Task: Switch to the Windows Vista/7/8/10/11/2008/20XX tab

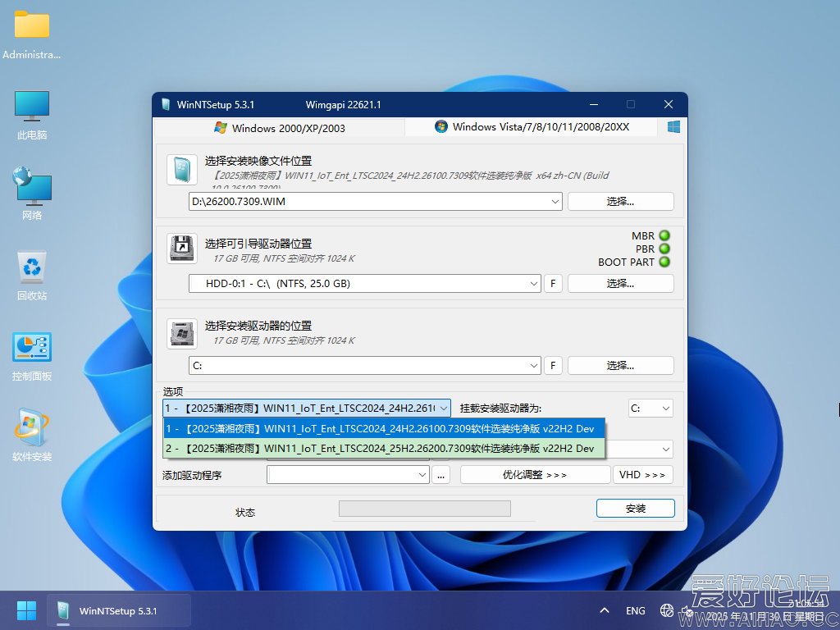Action: pos(532,127)
